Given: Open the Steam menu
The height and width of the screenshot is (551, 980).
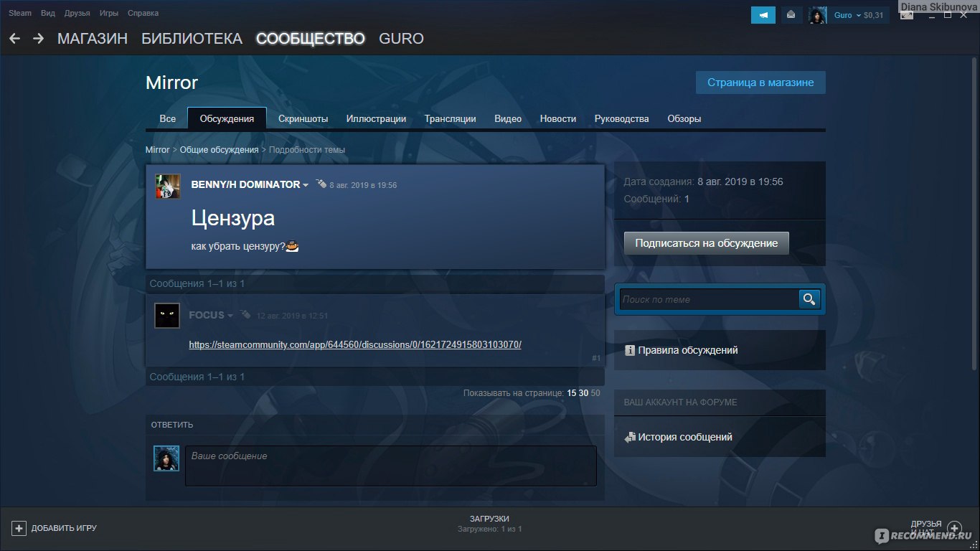Looking at the screenshot, I should pyautogui.click(x=20, y=13).
